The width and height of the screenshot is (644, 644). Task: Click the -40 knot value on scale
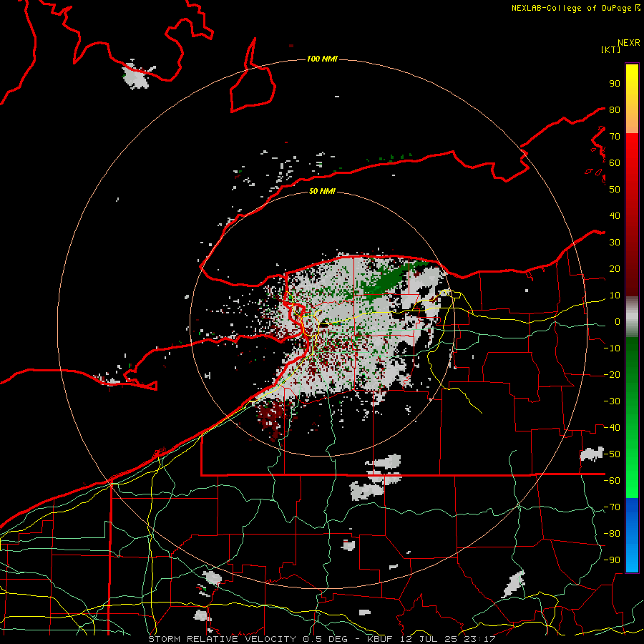[x=612, y=428]
